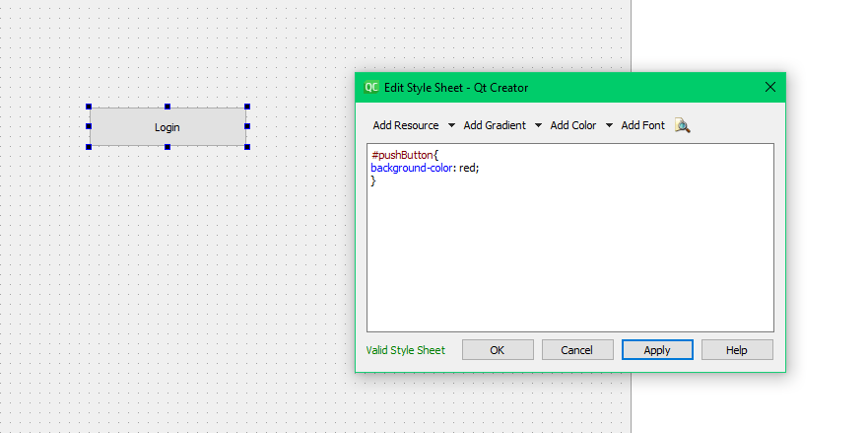Click the Login button's right-middle resize handle
Screen dimensions: 868x433
point(247,126)
